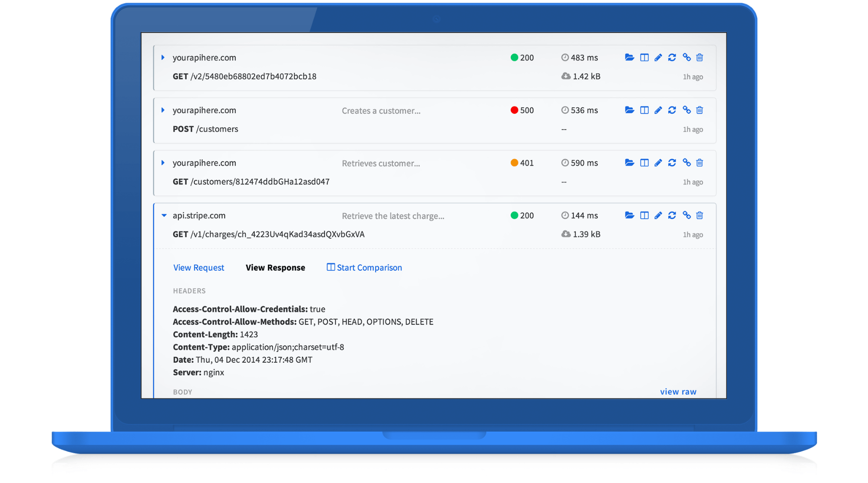
Task: Click the refresh icon on the first request
Action: pyautogui.click(x=672, y=57)
